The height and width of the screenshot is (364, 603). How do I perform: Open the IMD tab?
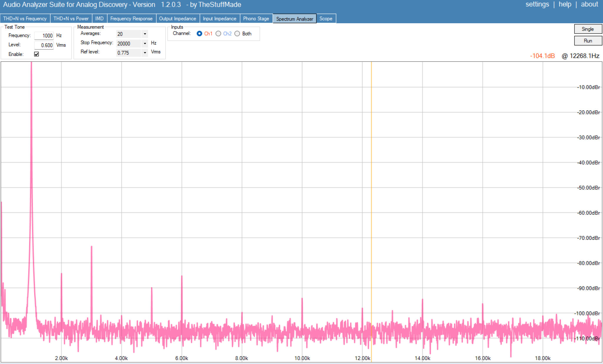pyautogui.click(x=100, y=19)
